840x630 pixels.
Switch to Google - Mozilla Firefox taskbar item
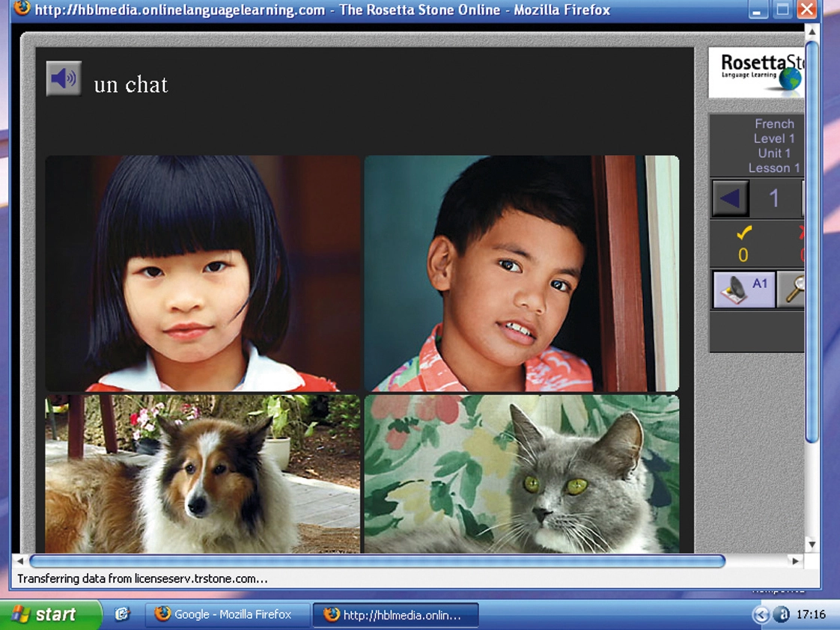(228, 614)
